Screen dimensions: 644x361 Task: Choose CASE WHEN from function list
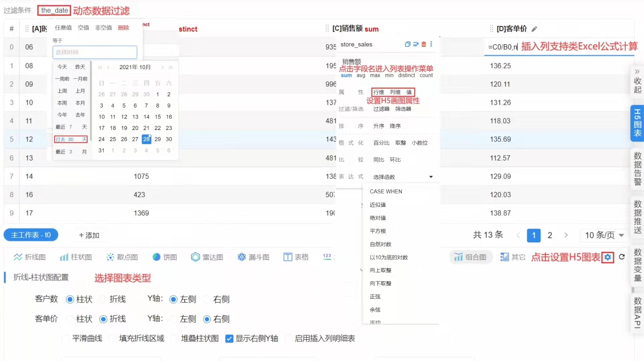click(x=386, y=192)
